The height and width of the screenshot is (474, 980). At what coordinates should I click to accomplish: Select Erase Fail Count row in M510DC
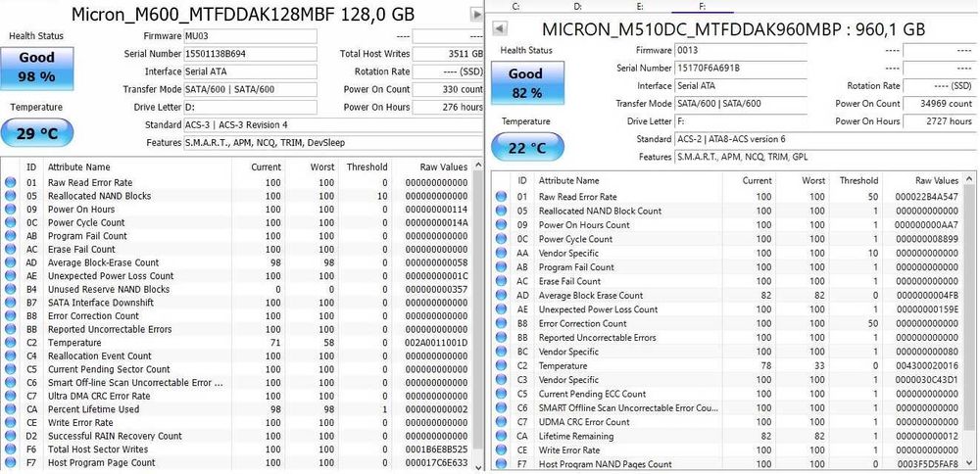pyautogui.click(x=727, y=282)
